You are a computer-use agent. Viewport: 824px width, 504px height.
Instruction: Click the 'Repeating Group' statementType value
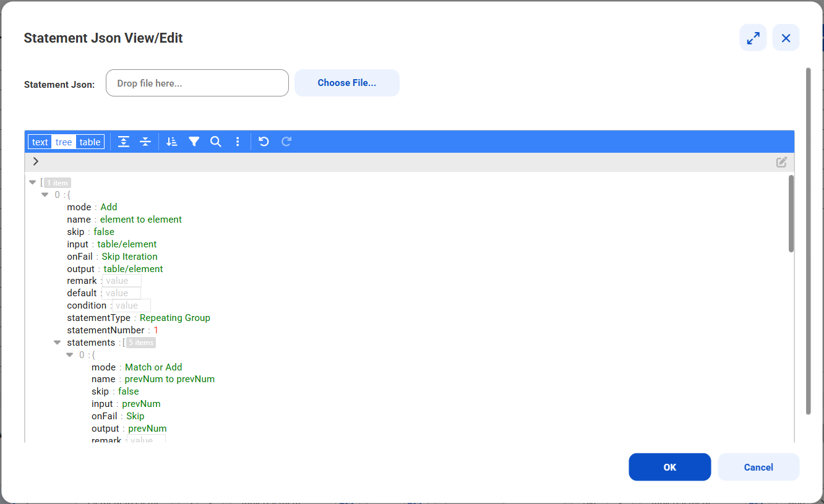click(x=175, y=318)
